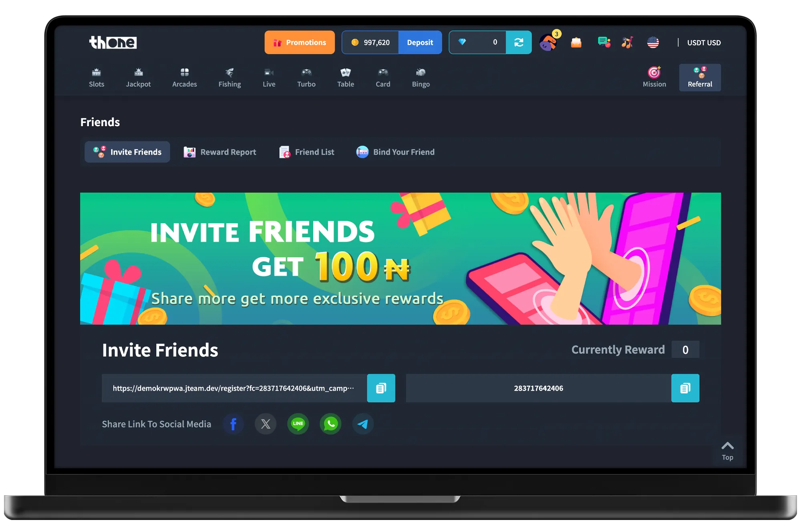The height and width of the screenshot is (532, 801).
Task: Share link via Telegram icon
Action: tap(363, 424)
